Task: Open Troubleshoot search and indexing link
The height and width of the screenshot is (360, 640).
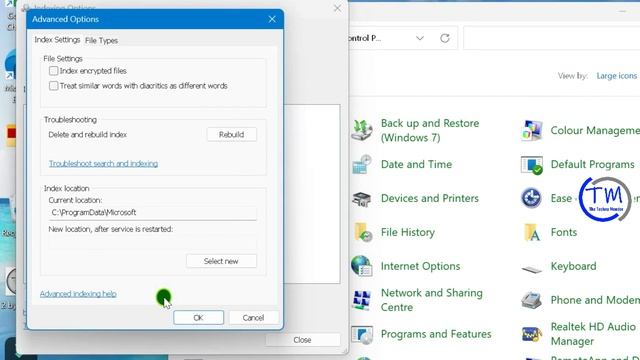Action: click(103, 164)
